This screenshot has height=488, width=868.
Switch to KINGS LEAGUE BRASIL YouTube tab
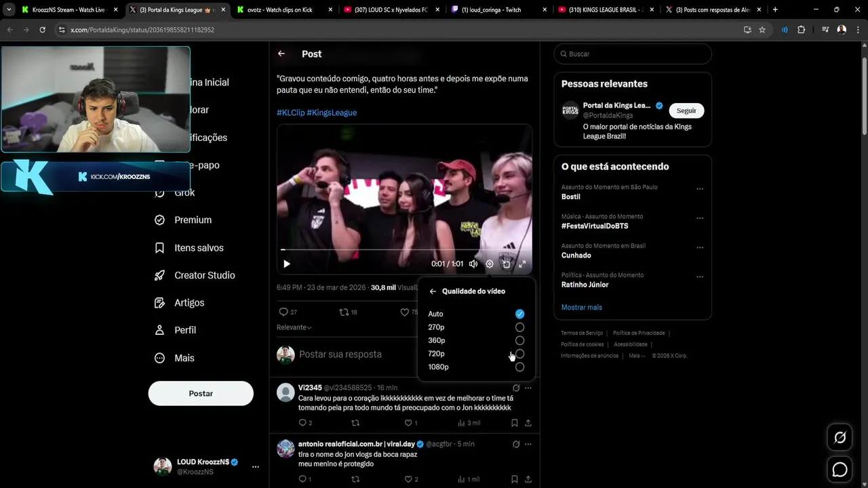(x=606, y=9)
